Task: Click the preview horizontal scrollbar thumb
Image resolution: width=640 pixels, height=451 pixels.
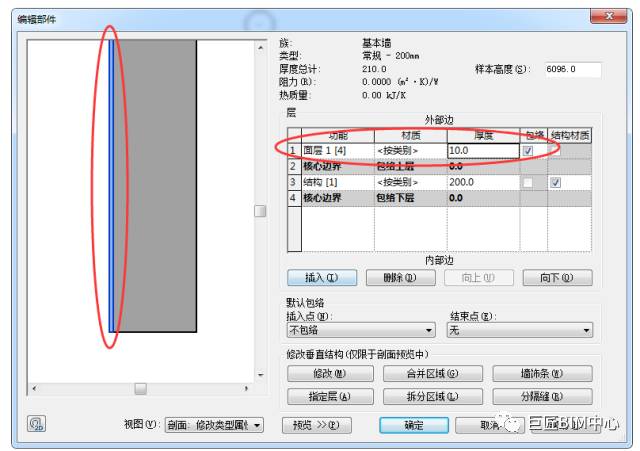Action: (140, 389)
